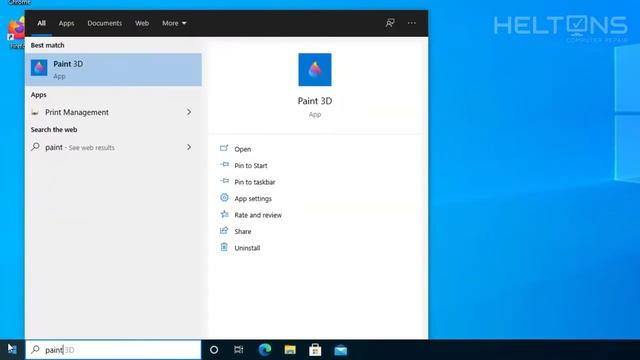Select the paint See web results entry
This screenshot has height=360, width=640.
[x=113, y=147]
